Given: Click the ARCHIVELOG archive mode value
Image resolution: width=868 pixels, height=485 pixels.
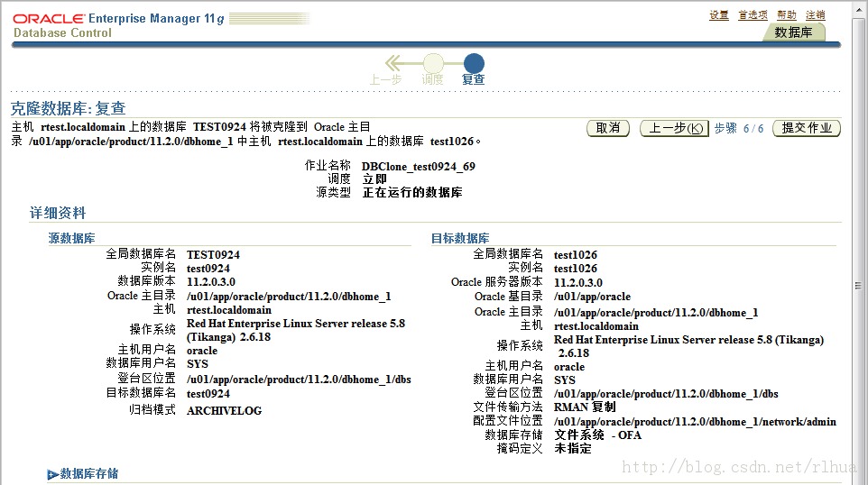Looking at the screenshot, I should point(224,411).
